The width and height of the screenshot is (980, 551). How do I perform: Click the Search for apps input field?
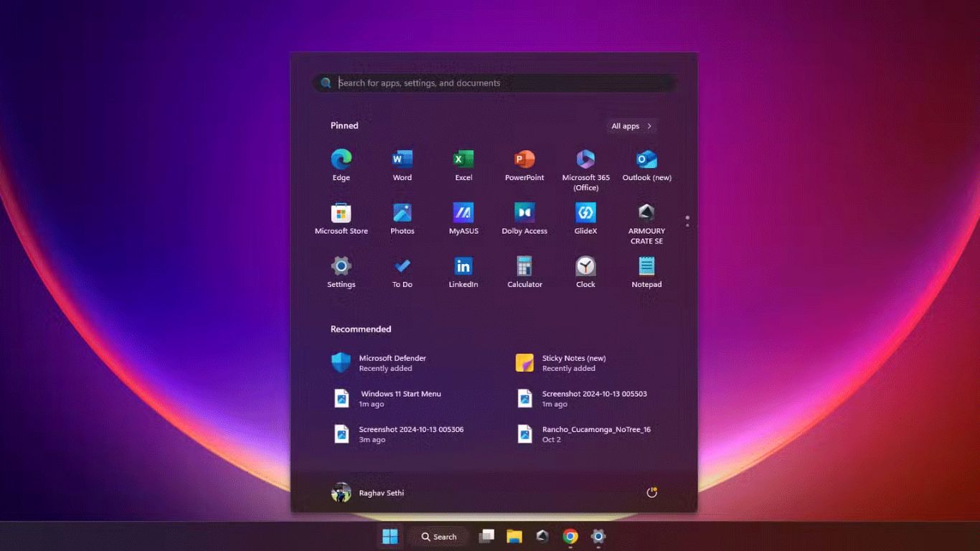[x=495, y=83]
